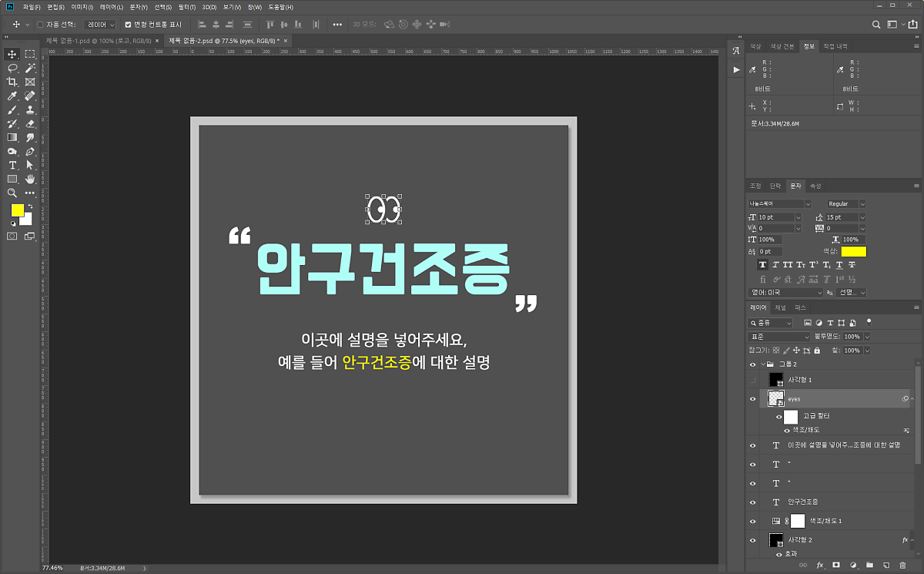The image size is (924, 574).
Task: Enable the 자동 선택 checkbox
Action: tap(41, 25)
